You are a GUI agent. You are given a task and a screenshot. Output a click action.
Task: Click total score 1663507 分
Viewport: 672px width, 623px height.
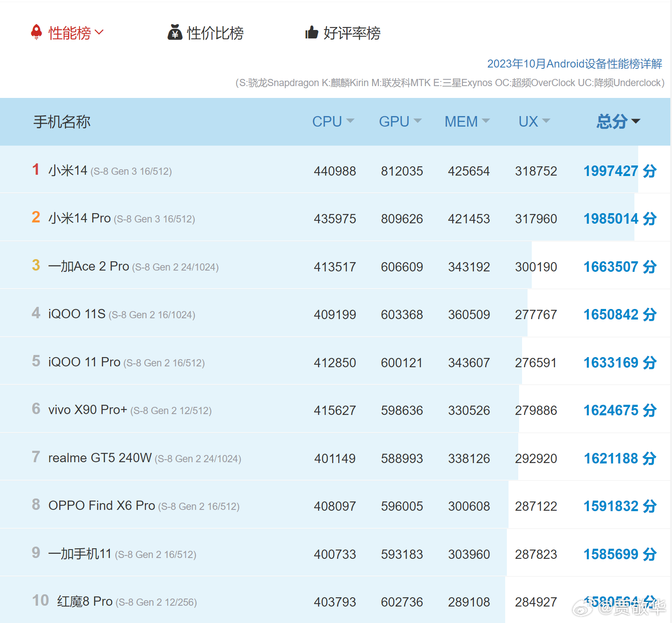(x=620, y=267)
